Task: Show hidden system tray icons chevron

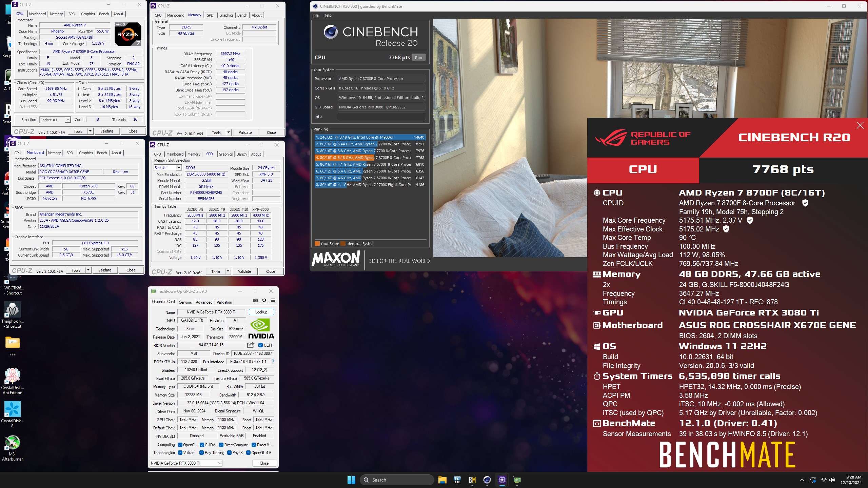Action: click(x=802, y=480)
